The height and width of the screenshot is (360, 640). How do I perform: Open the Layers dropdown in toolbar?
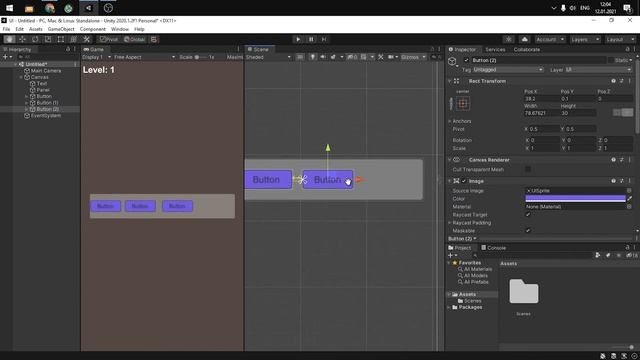pyautogui.click(x=585, y=39)
